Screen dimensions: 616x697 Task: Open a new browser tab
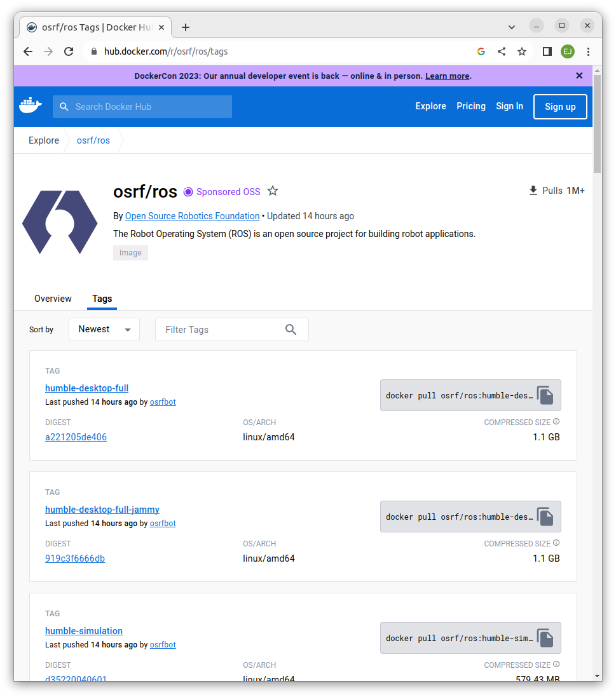click(186, 27)
